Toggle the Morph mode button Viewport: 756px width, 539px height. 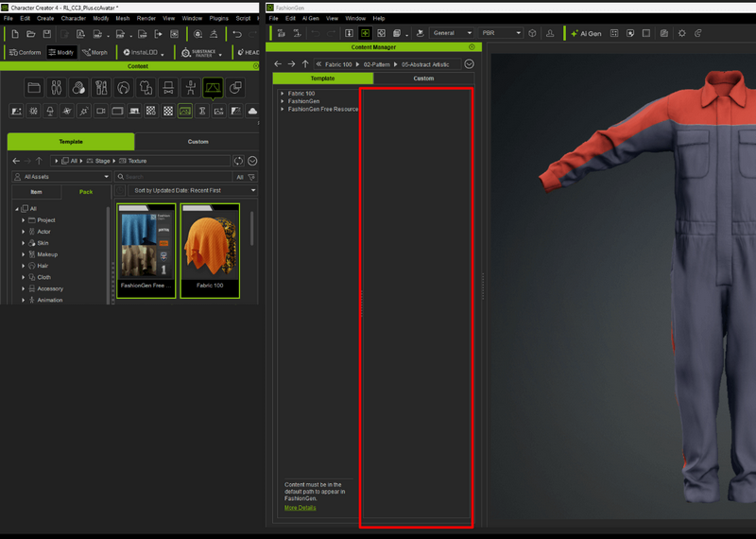coord(95,52)
